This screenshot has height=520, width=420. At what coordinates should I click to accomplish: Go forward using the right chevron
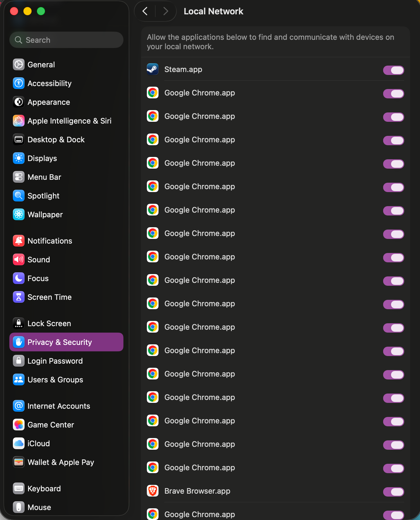(x=166, y=11)
